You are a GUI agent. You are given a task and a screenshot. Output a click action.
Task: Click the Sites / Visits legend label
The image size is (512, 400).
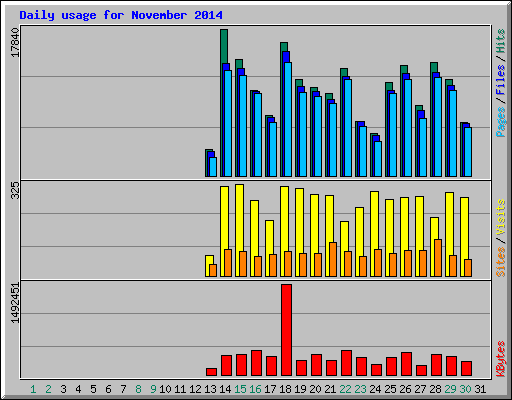[500, 238]
